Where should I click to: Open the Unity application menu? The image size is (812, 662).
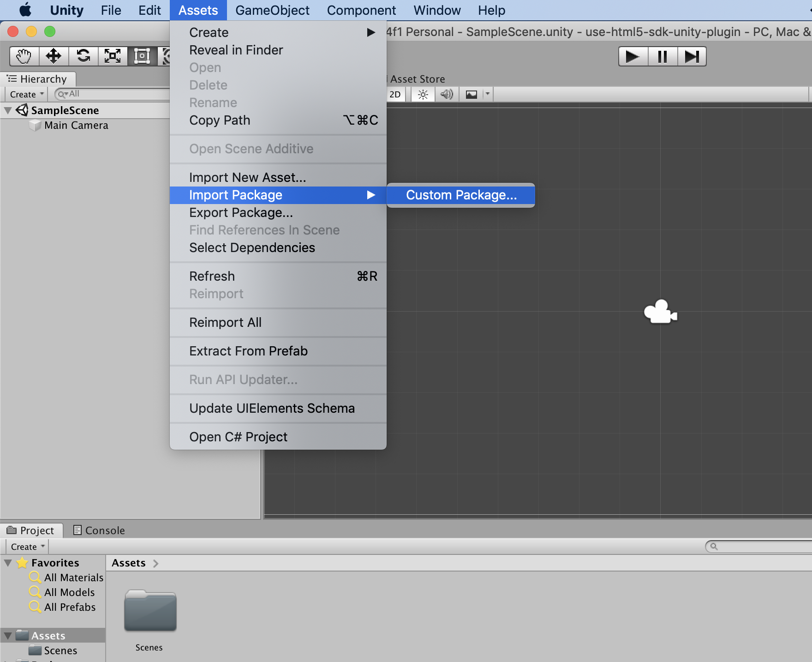[x=66, y=10]
